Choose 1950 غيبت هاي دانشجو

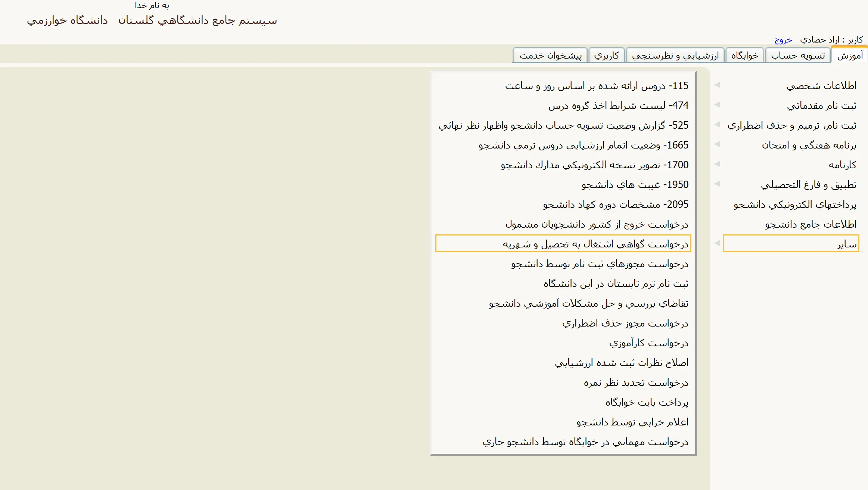coord(635,185)
